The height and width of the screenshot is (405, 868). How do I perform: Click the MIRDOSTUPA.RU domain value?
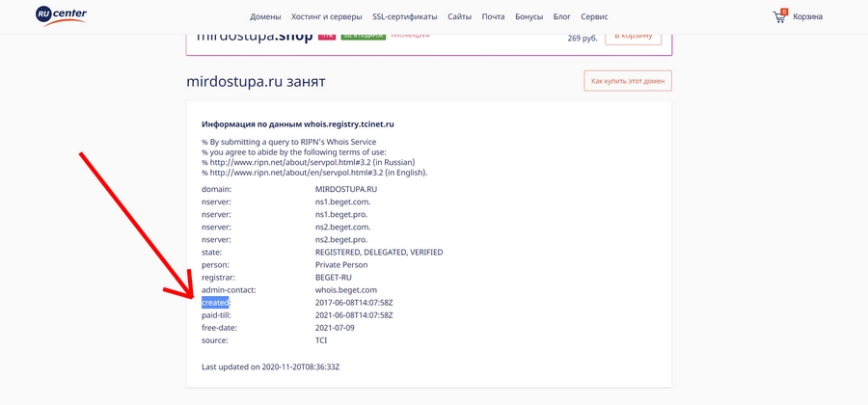(346, 189)
